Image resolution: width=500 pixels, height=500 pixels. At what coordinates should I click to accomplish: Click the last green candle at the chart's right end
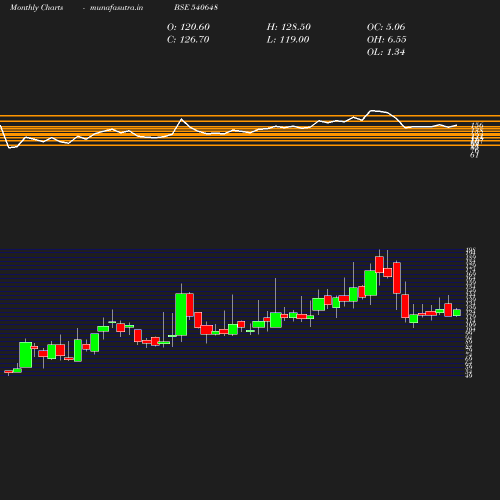pos(457,312)
